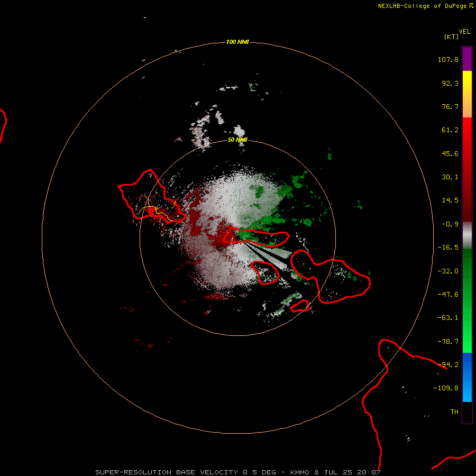Viewport: 476px width, 476px height.
Task: Click the -16.5 velocity scale value
Action: (448, 248)
